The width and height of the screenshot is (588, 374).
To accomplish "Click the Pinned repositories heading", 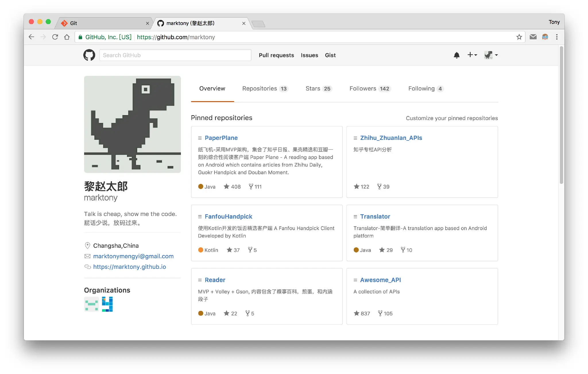I will (x=221, y=118).
